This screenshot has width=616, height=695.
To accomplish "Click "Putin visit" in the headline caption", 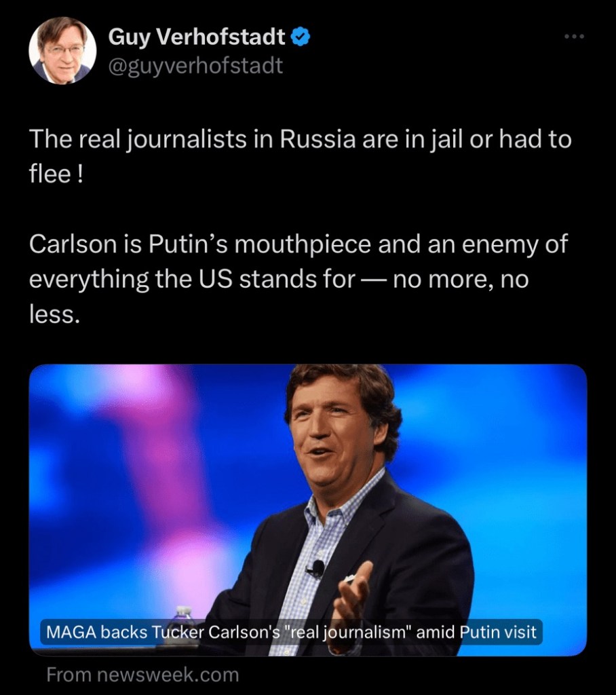I will coord(499,633).
